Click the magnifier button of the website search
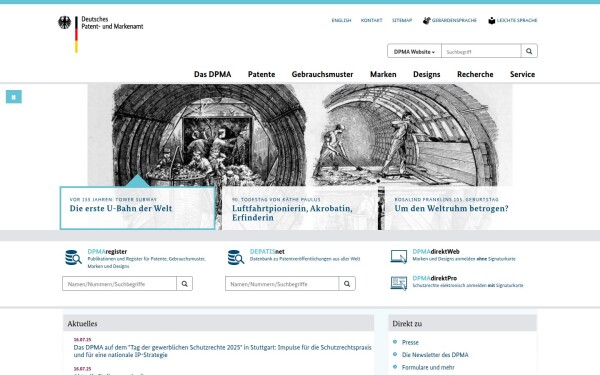This screenshot has height=375, width=600. pos(529,51)
